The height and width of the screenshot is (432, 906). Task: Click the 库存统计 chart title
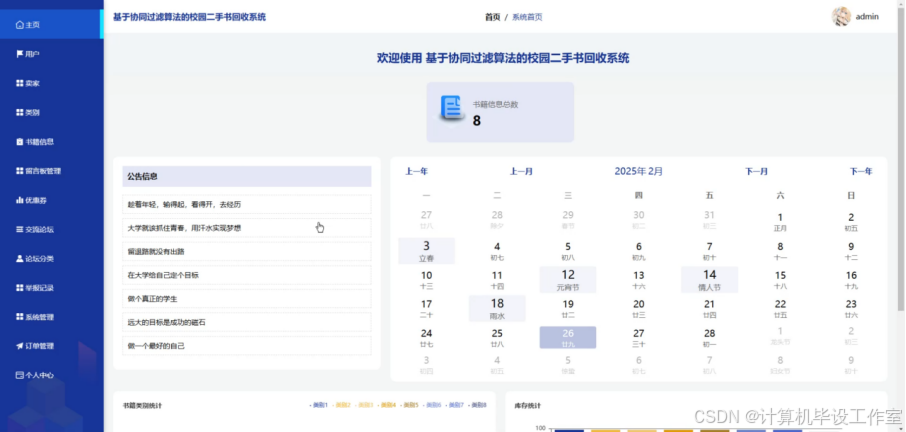tap(528, 406)
